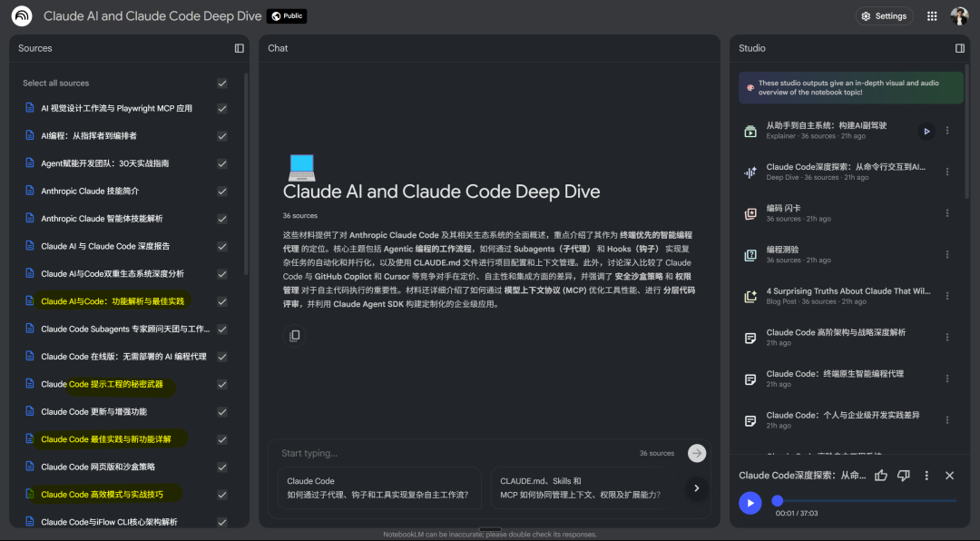Viewport: 980px width, 541px height.
Task: Close the audio player
Action: tap(949, 476)
